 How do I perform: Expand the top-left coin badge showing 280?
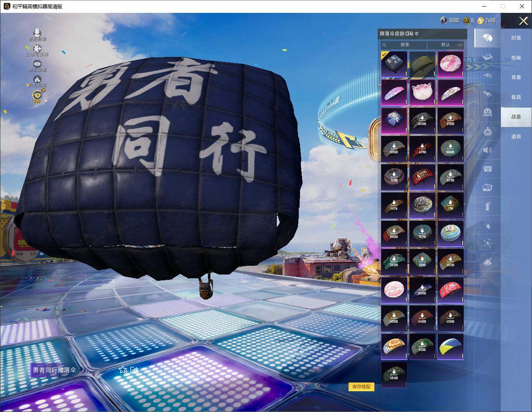click(37, 96)
